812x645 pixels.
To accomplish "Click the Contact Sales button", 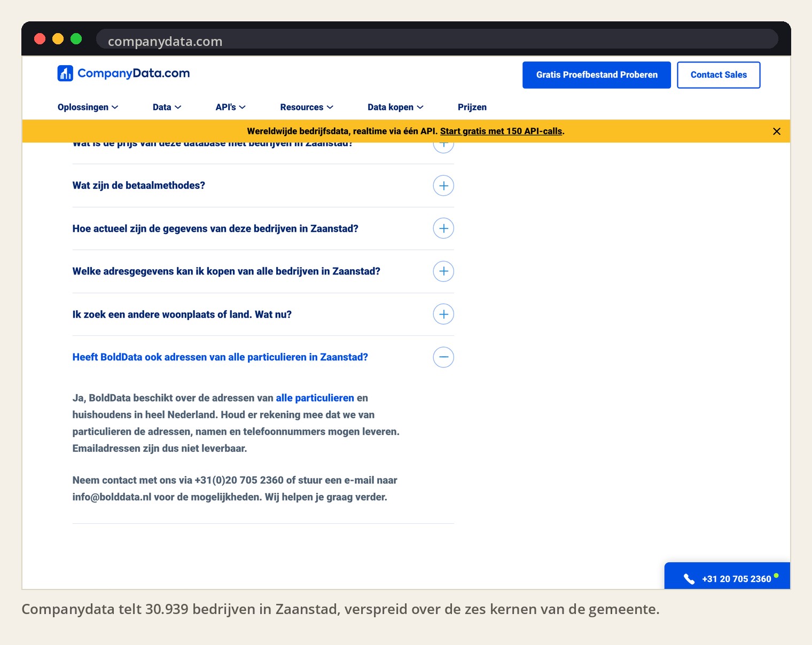I will pyautogui.click(x=719, y=75).
